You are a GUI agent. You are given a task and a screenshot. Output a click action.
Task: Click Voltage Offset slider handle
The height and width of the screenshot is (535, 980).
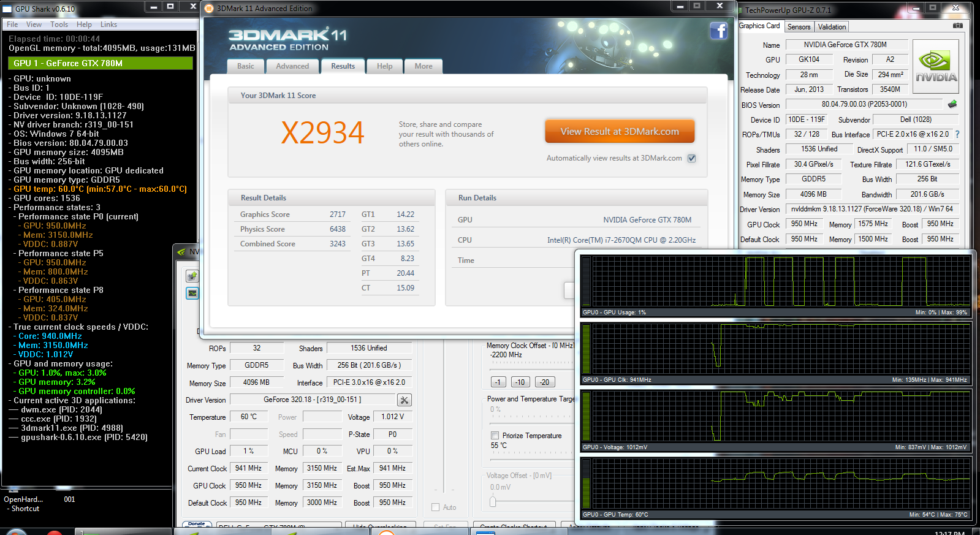(x=493, y=503)
